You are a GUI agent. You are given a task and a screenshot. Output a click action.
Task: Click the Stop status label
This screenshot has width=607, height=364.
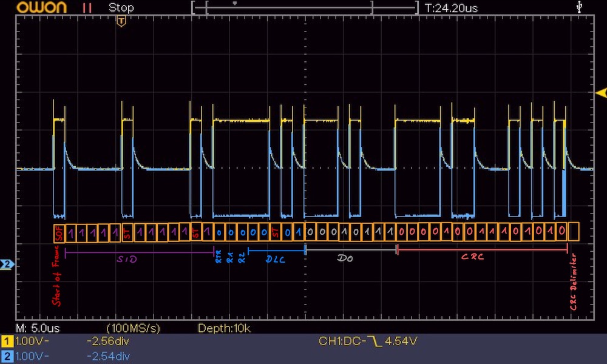tap(121, 8)
